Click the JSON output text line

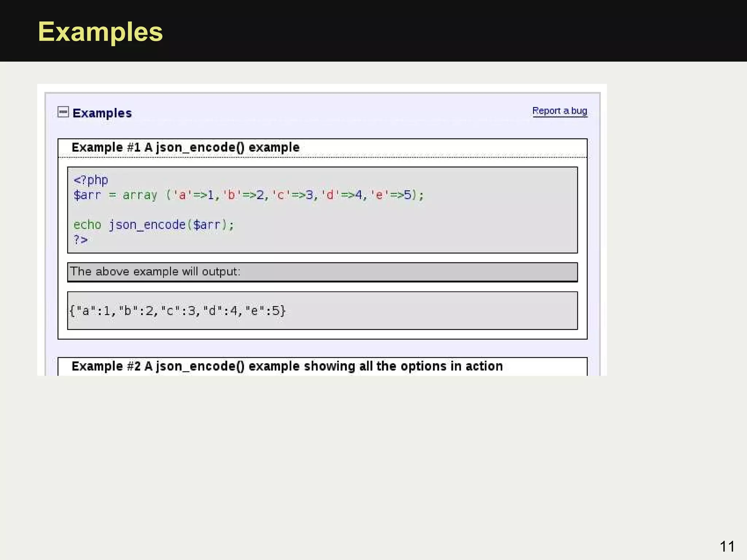coord(178,311)
